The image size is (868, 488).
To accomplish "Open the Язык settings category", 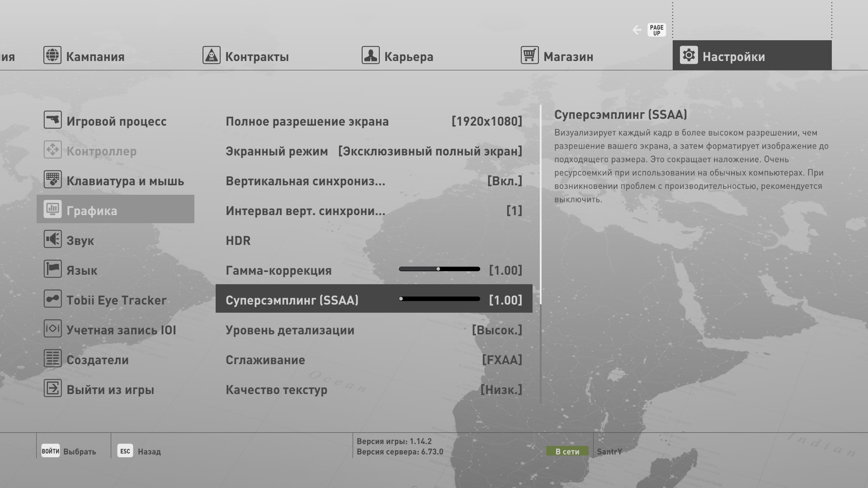I will pyautogui.click(x=115, y=269).
